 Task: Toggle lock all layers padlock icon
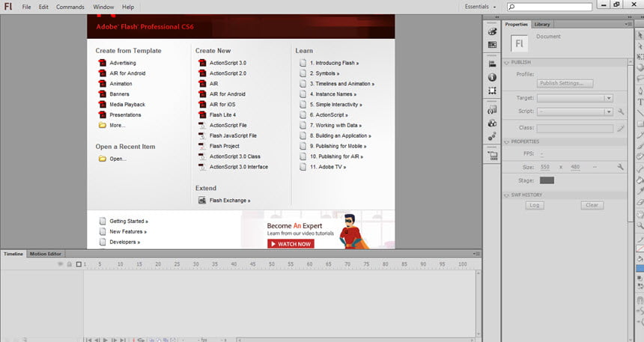point(70,264)
